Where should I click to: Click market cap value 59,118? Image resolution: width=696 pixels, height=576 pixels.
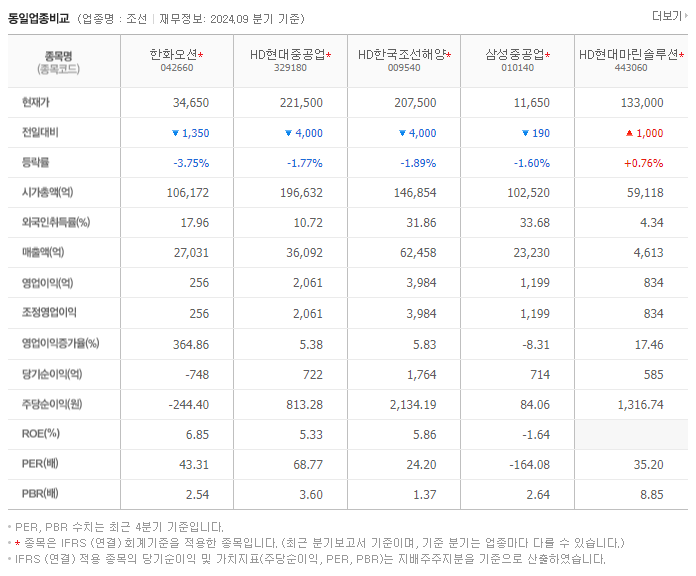(645, 193)
